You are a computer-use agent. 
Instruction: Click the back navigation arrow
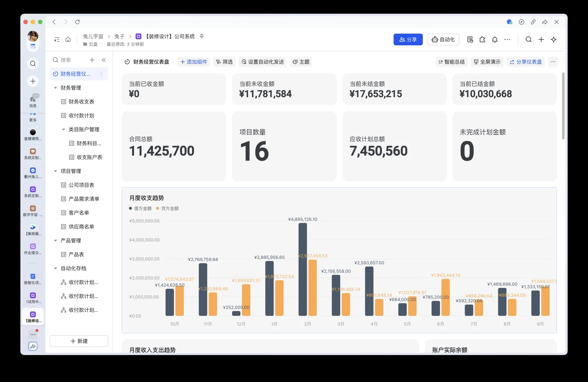point(54,22)
